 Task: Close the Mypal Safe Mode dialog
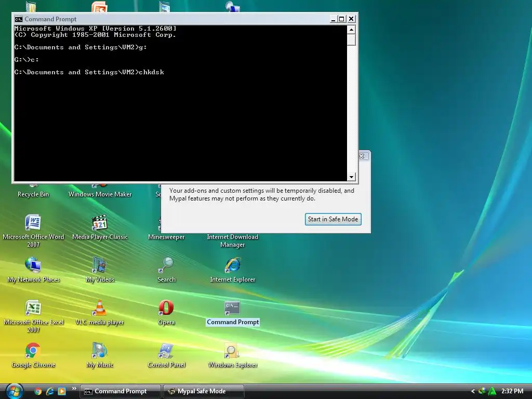pyautogui.click(x=362, y=156)
